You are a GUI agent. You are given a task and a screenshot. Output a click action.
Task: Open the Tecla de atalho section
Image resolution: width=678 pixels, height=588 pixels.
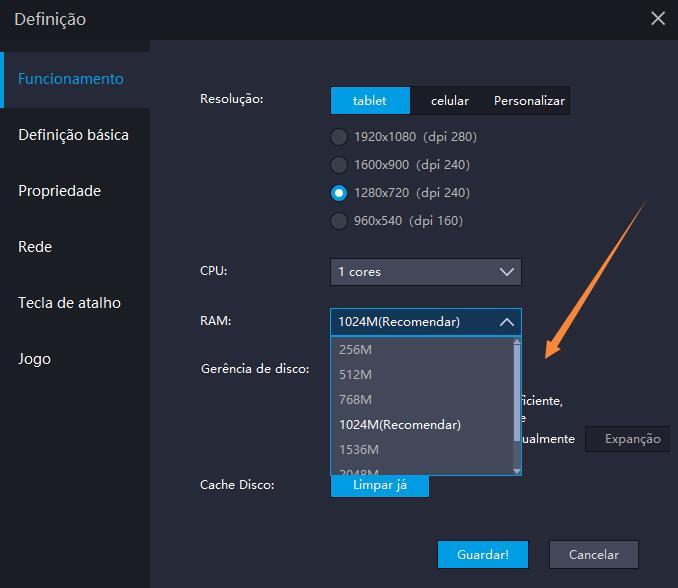pos(75,303)
